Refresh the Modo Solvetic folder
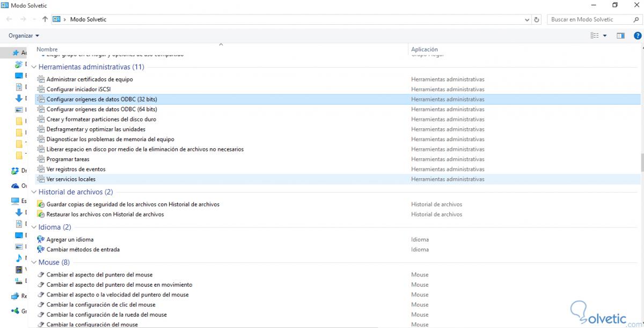 pyautogui.click(x=537, y=19)
